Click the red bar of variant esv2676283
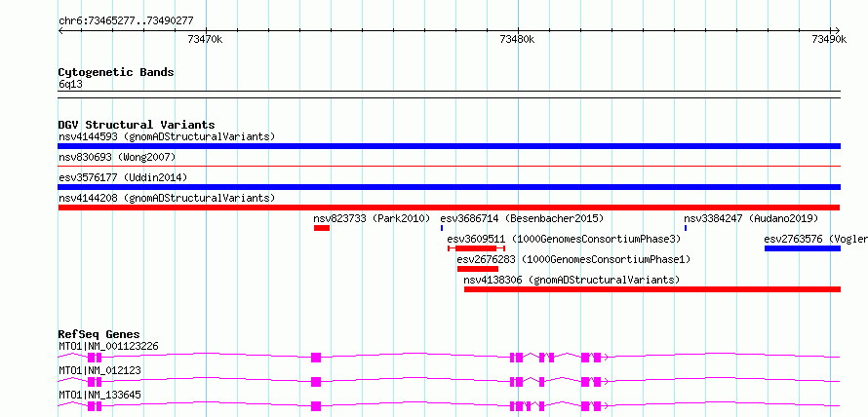Screen dimensions: 868x417 [478, 269]
